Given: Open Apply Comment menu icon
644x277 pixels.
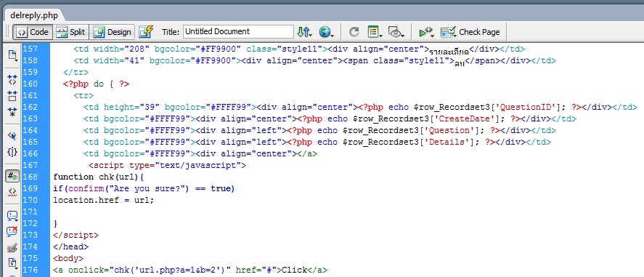Looking at the screenshot, I should click(12, 216).
